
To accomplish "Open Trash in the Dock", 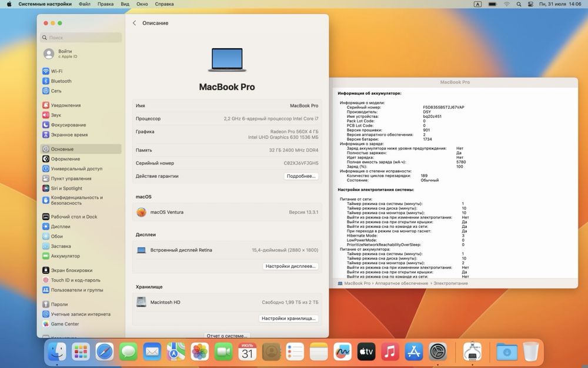I will click(531, 352).
